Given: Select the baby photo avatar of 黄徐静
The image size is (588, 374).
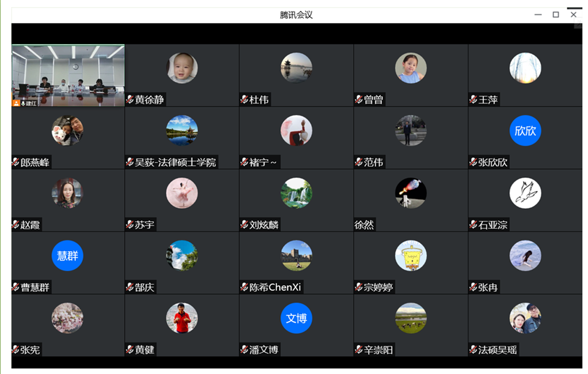Looking at the screenshot, I should (182, 68).
